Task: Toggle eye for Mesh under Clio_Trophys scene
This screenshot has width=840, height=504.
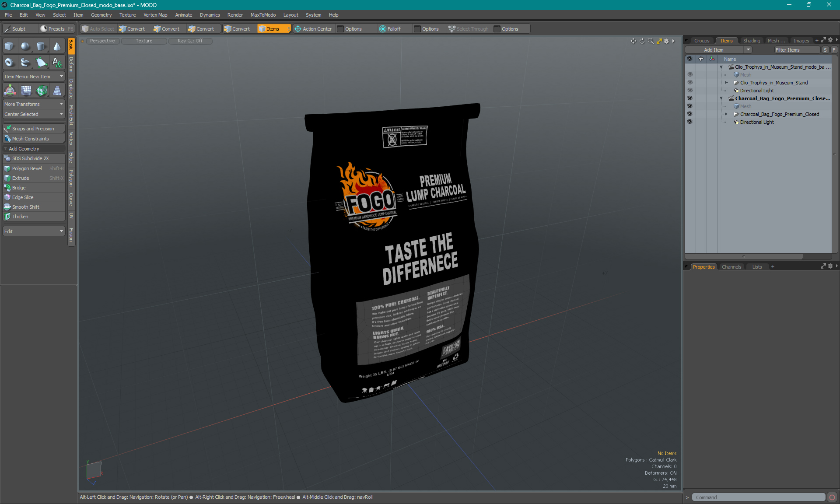Action: point(689,75)
